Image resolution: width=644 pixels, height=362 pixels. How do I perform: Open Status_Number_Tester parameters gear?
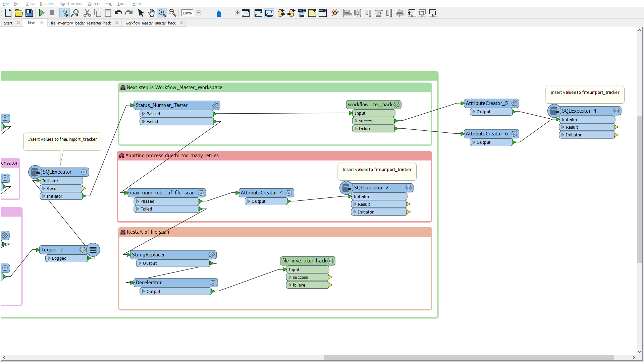click(215, 105)
